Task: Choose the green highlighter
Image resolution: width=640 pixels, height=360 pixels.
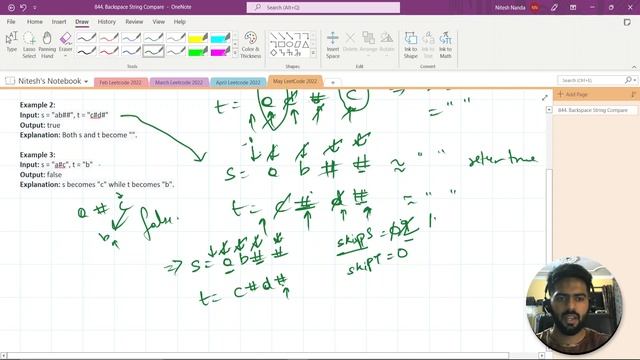Action: 198,51
